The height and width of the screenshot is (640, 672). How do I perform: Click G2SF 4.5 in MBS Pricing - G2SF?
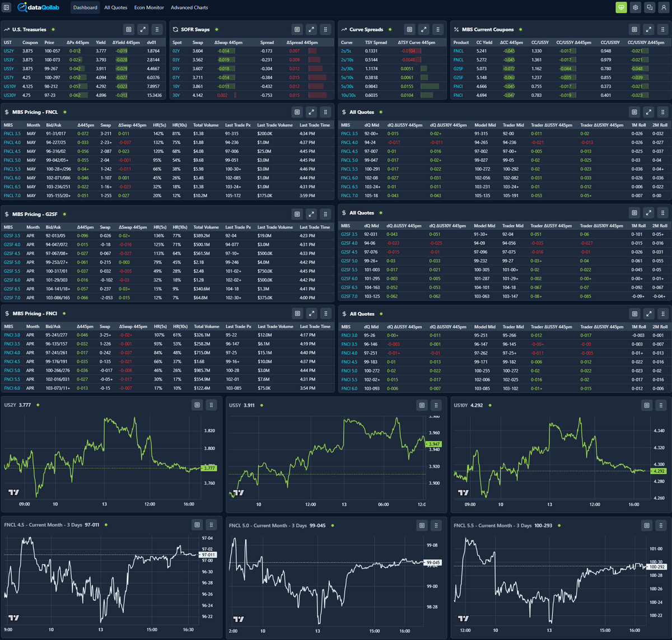coord(12,253)
